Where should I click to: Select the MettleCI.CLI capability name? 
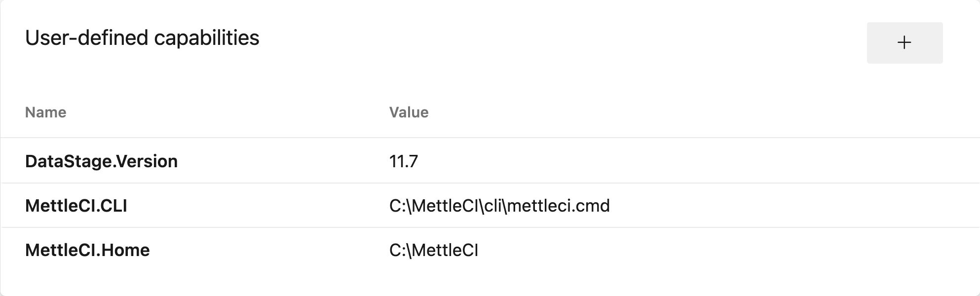click(x=76, y=206)
